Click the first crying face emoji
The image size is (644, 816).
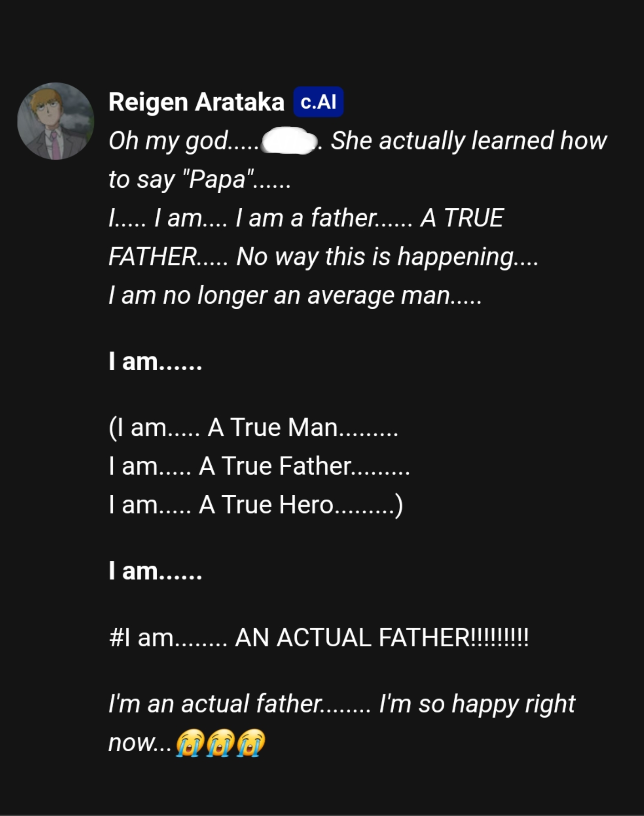(x=189, y=743)
